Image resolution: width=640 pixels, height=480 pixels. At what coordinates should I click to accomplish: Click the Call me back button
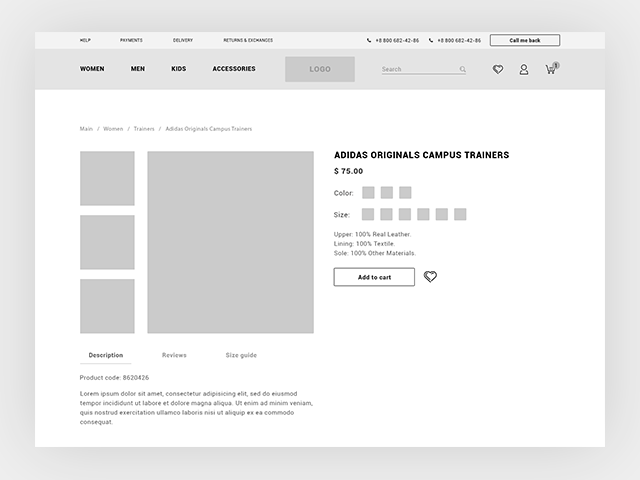click(525, 40)
